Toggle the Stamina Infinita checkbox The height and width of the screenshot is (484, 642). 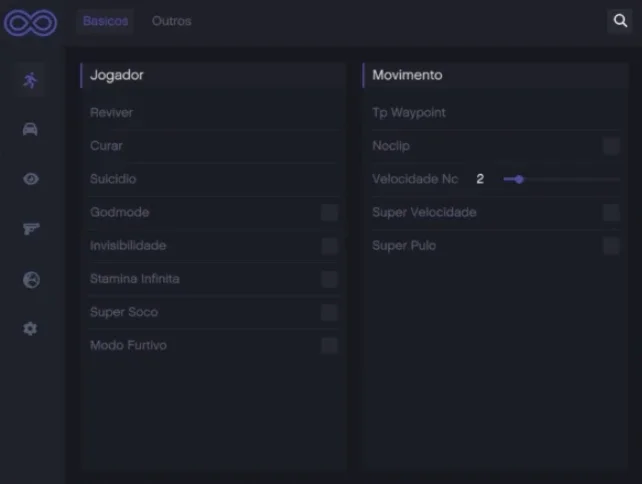(x=329, y=279)
